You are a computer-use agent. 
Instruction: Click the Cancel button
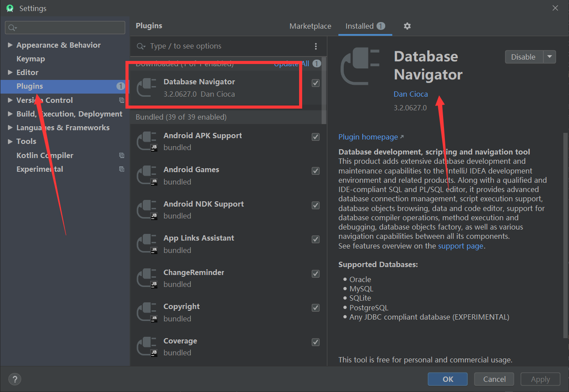[494, 379]
